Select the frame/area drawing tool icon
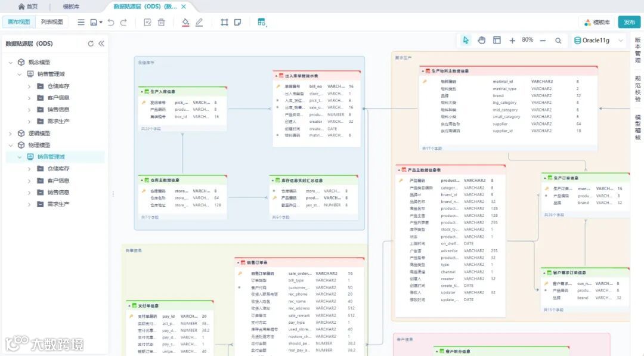Viewport: 644px width, 356px height. (x=224, y=22)
